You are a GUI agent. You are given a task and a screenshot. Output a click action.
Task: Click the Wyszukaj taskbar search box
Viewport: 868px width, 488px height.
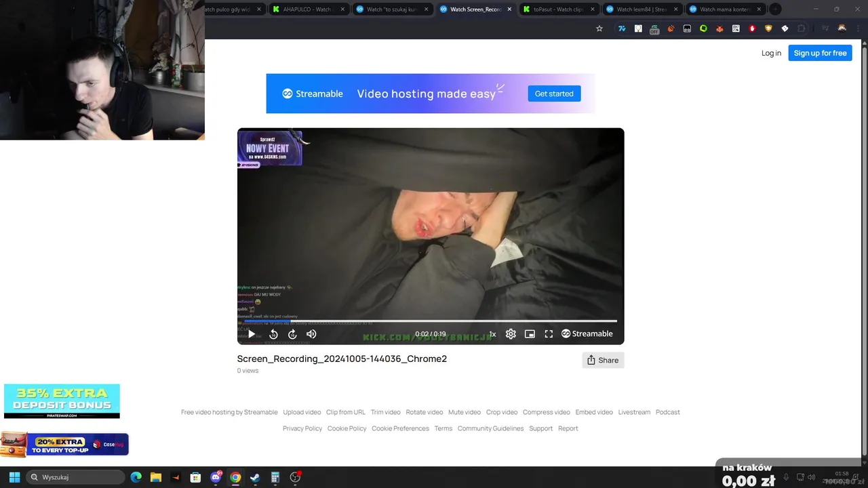pyautogui.click(x=77, y=477)
